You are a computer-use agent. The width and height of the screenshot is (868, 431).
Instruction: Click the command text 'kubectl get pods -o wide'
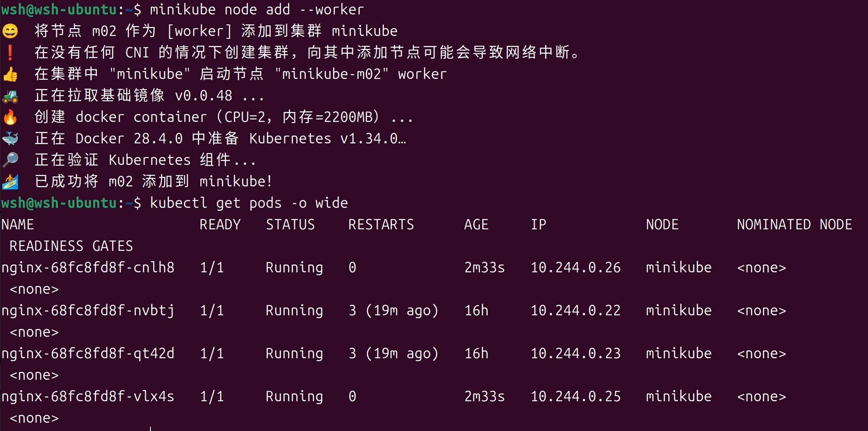(249, 203)
